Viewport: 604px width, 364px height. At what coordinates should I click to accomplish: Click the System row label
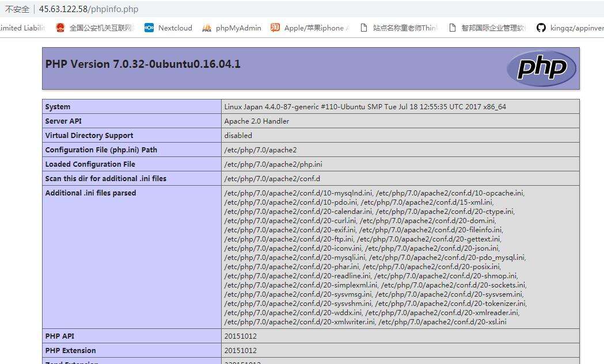58,107
